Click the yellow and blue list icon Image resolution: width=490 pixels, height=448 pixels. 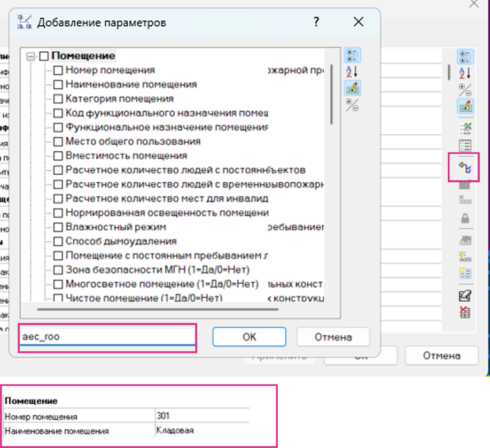[465, 273]
